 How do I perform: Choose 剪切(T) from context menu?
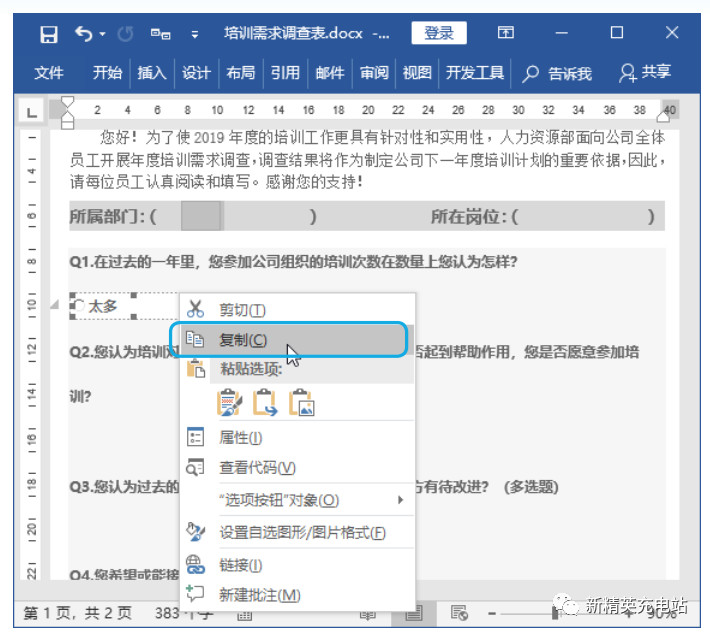pos(297,310)
